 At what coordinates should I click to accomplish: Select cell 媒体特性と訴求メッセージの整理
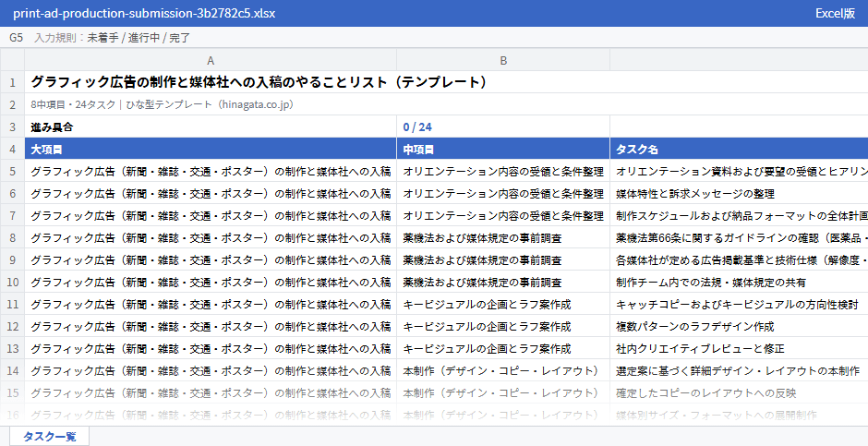pyautogui.click(x=739, y=193)
